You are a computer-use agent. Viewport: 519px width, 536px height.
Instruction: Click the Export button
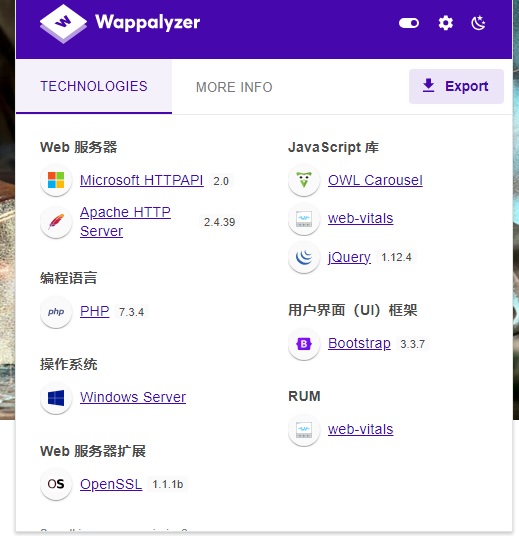tap(456, 86)
